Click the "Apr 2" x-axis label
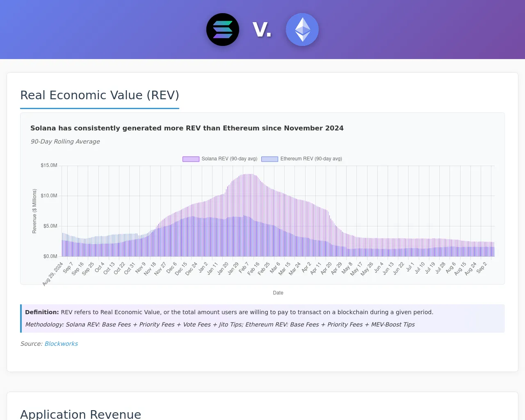The height and width of the screenshot is (420, 525). (306, 267)
